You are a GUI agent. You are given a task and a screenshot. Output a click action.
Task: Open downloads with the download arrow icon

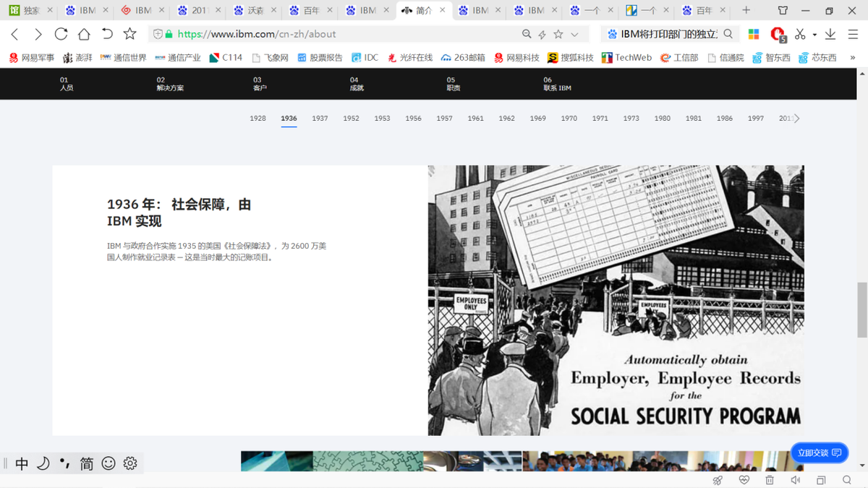coord(830,33)
